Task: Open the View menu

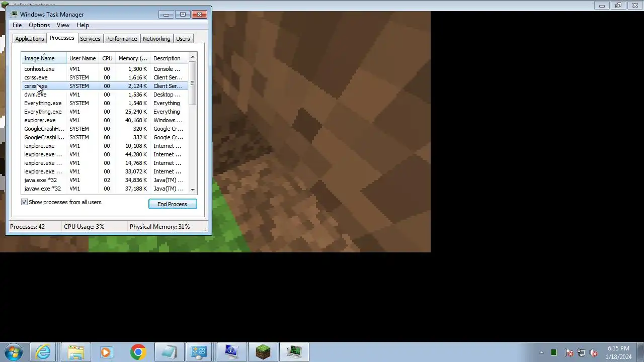Action: pos(63,25)
